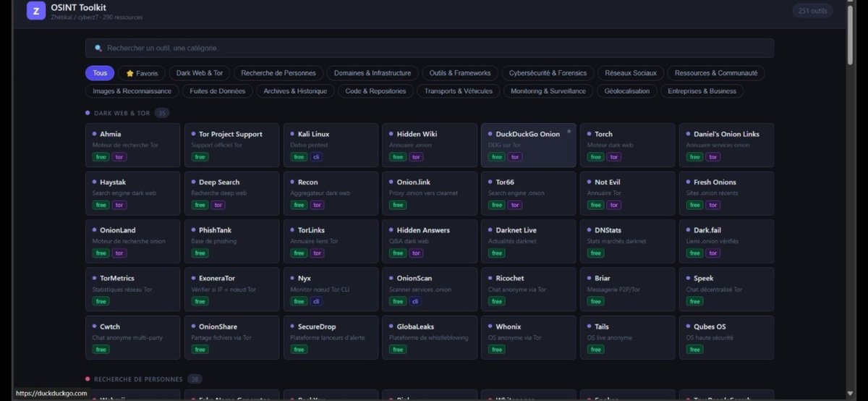Open the Ricochet card

(x=529, y=290)
